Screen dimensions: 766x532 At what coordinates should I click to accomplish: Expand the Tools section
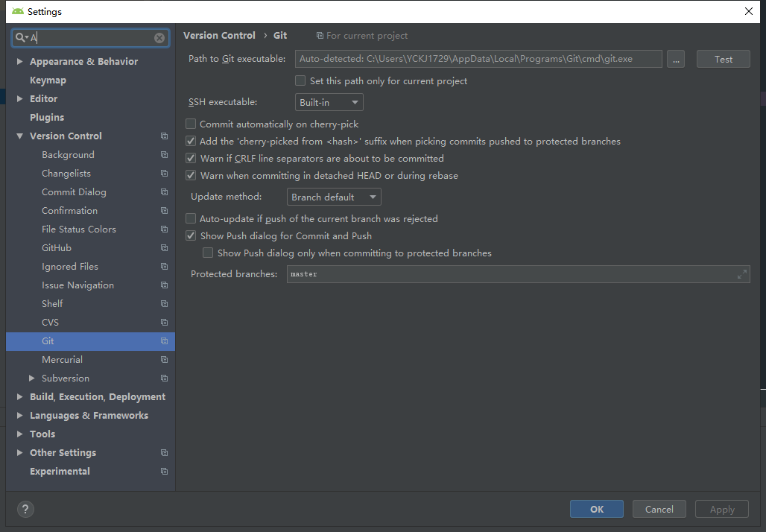[x=20, y=434]
